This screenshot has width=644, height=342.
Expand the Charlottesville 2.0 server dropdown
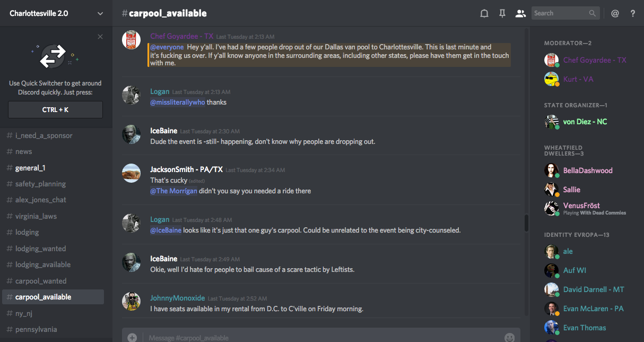(100, 13)
